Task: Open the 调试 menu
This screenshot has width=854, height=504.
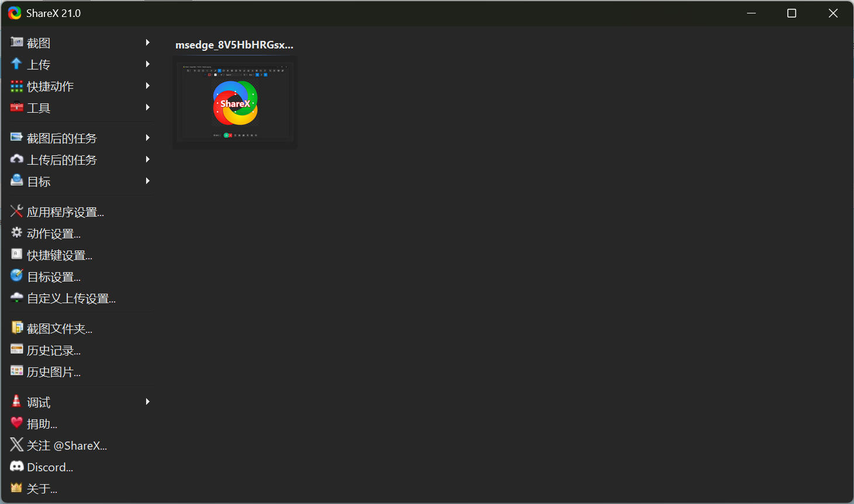Action: pos(81,402)
